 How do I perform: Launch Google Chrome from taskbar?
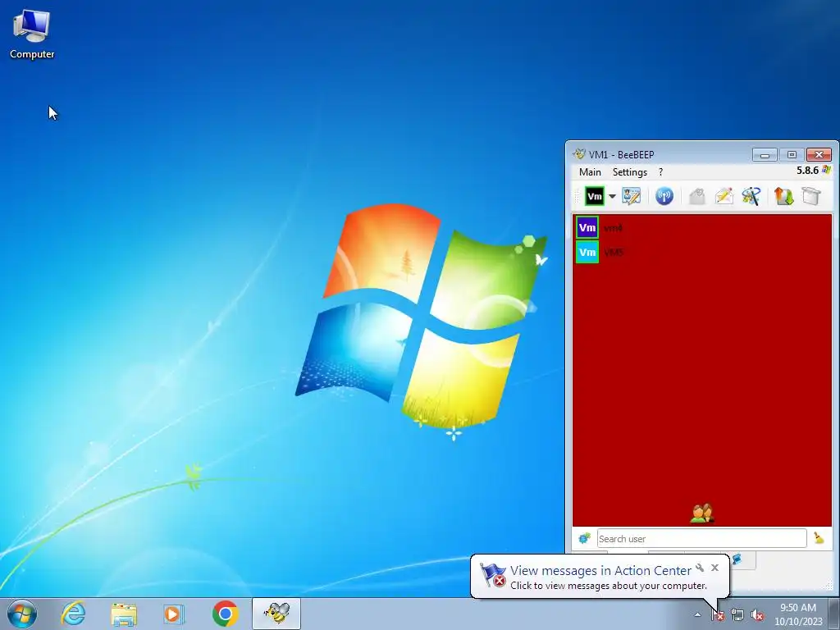coord(225,614)
